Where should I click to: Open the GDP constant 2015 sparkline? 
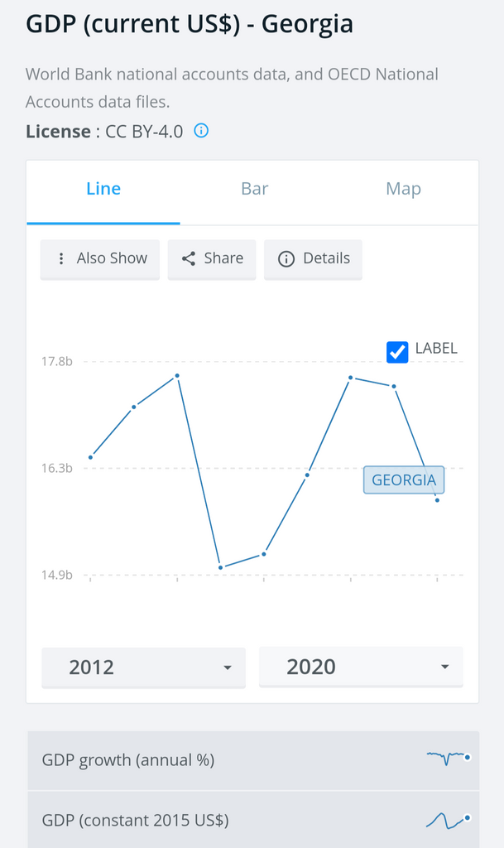448,820
